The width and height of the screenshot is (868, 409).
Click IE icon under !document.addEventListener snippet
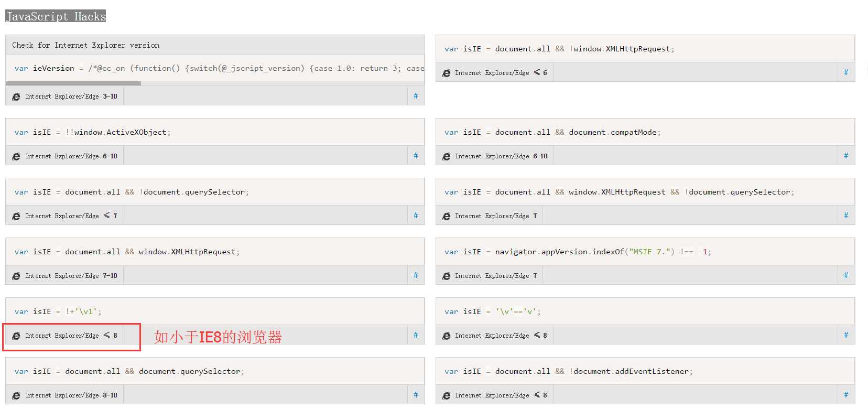coord(447,396)
